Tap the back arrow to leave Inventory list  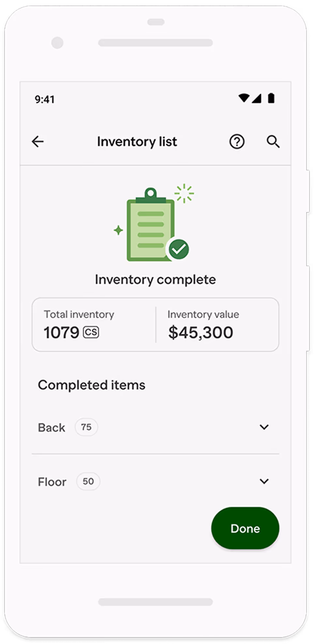[x=37, y=141]
